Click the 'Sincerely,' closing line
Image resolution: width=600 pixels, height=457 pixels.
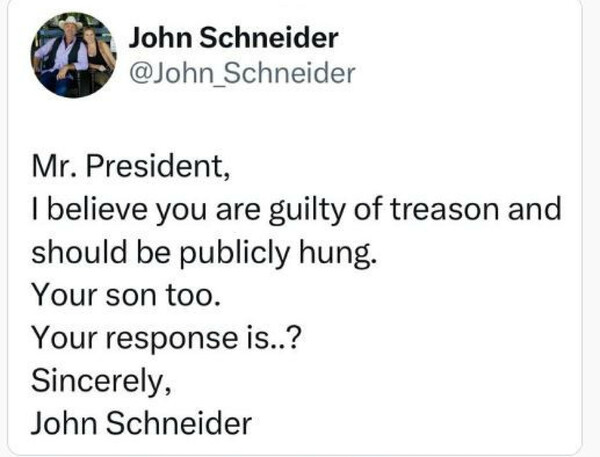[101, 382]
